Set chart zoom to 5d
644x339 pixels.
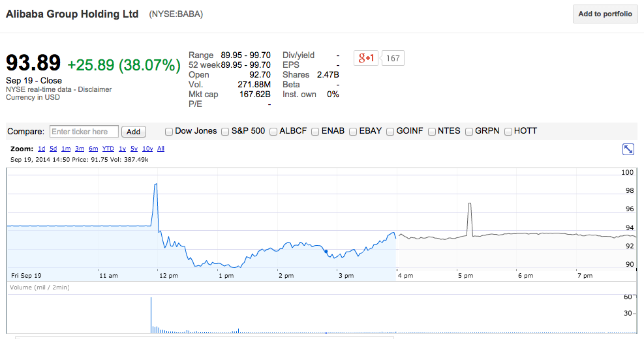(x=54, y=149)
